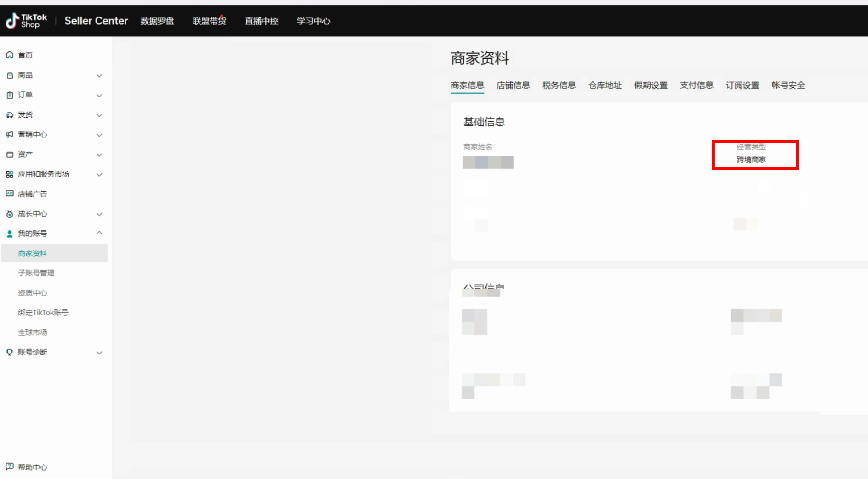The width and height of the screenshot is (868, 479).
Task: Expand the 成长中心 menu chevron
Action: tap(99, 214)
